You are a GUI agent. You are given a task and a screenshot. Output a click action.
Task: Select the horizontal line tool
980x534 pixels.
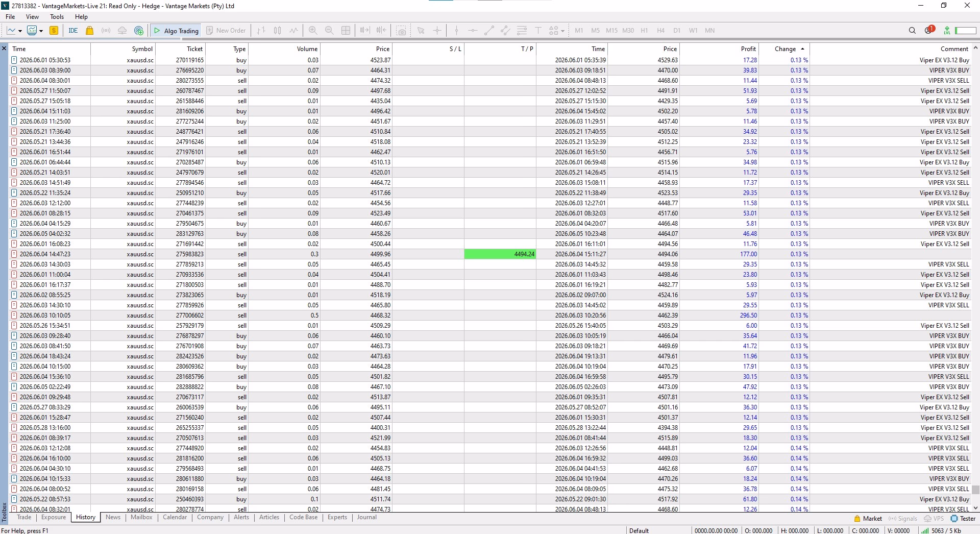(473, 31)
